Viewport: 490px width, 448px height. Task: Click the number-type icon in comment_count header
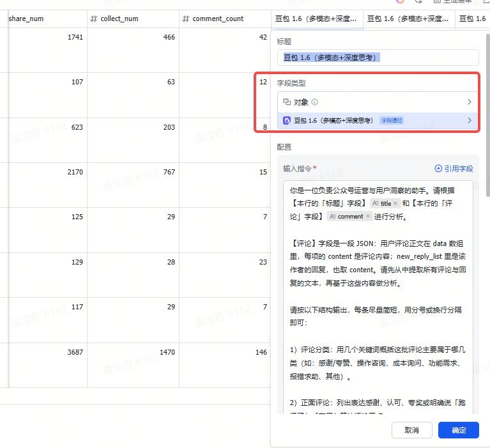click(186, 19)
